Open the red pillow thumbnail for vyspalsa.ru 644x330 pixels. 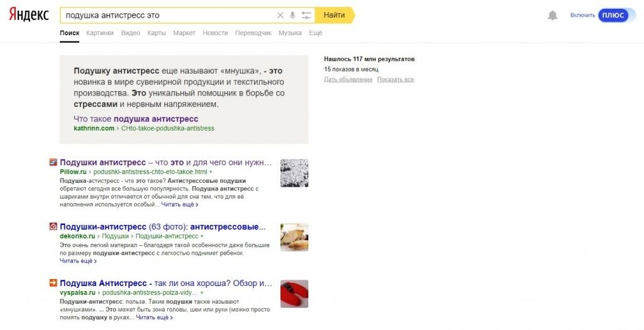point(294,294)
